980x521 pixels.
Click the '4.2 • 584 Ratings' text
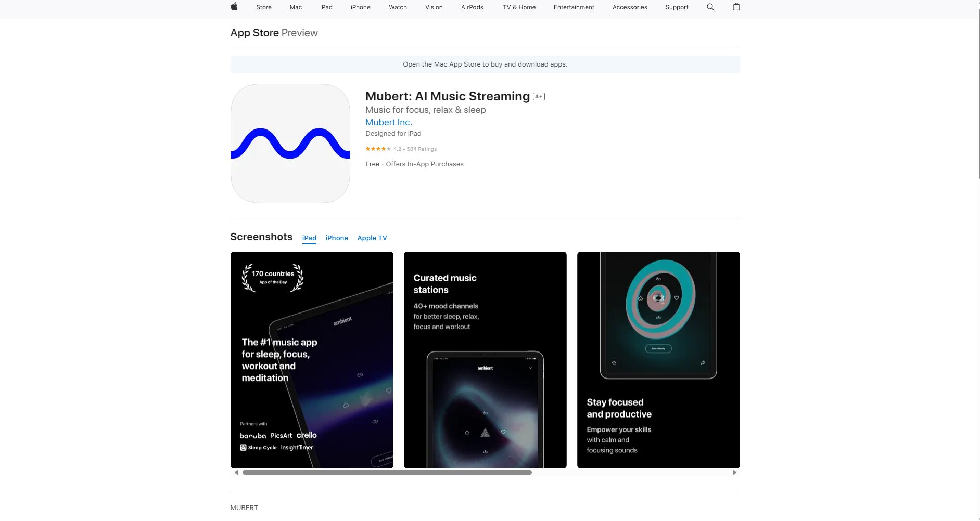pos(415,149)
